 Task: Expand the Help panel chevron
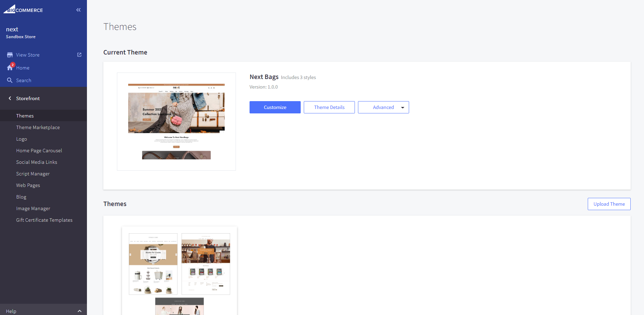tap(79, 311)
